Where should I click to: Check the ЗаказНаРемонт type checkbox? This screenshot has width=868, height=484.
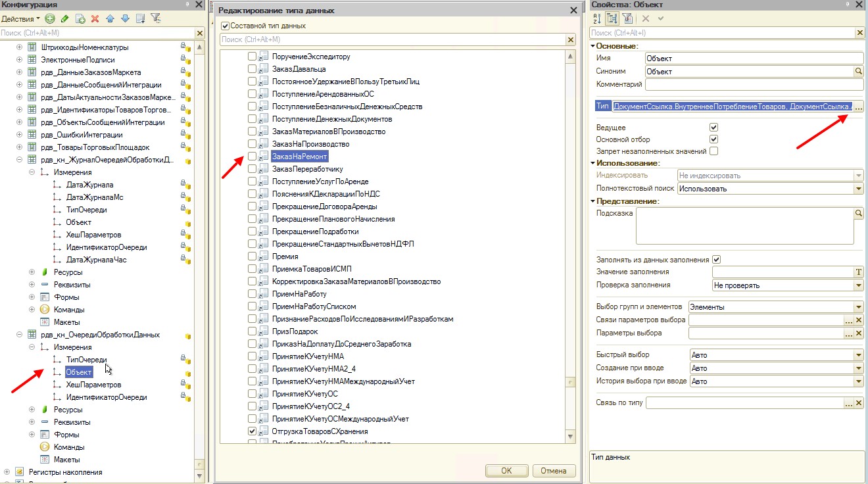(252, 157)
